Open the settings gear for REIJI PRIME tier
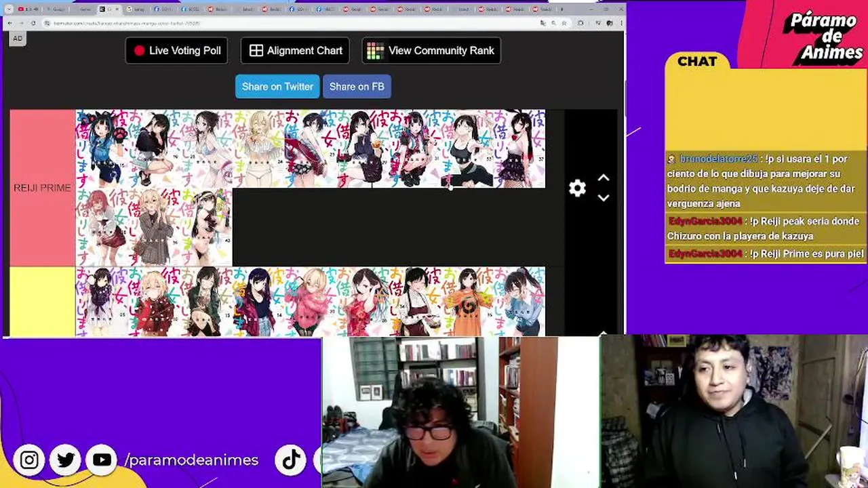 click(577, 188)
